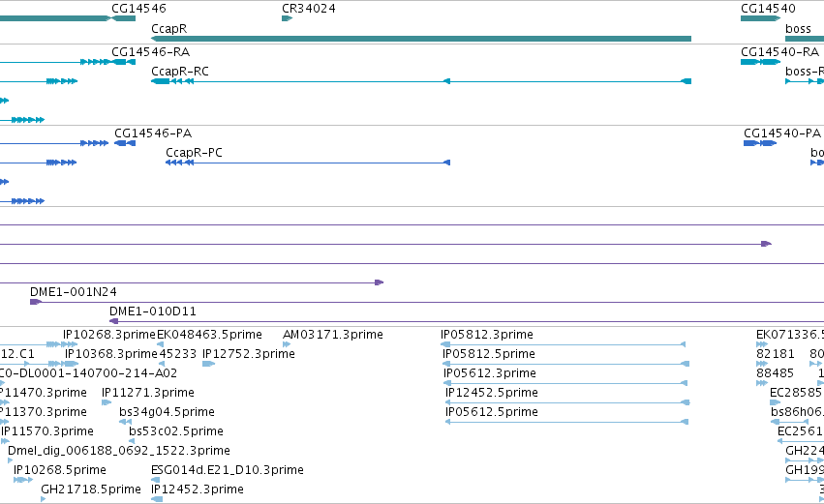Select the IP10368.3prime EST label
Screen dimensions: 824x504
111,354
